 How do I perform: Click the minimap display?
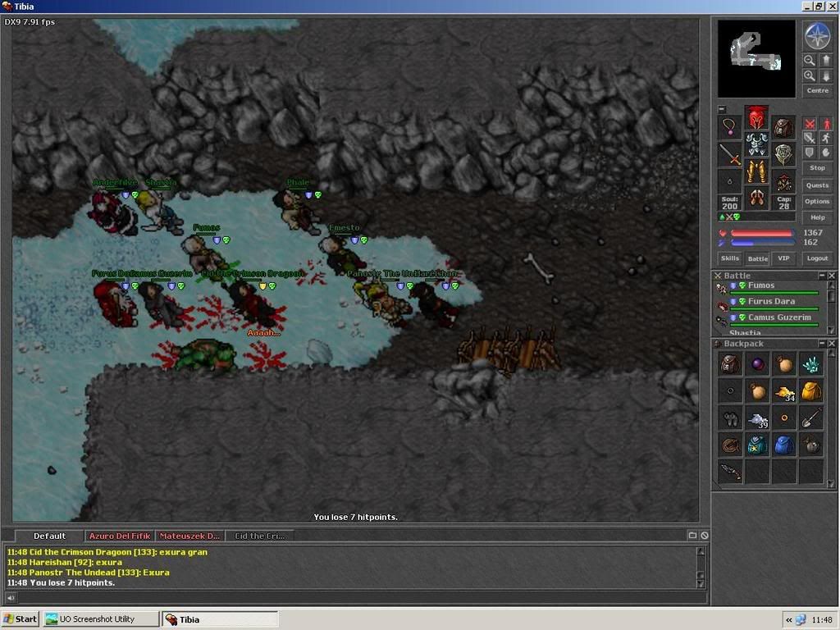pyautogui.click(x=756, y=59)
